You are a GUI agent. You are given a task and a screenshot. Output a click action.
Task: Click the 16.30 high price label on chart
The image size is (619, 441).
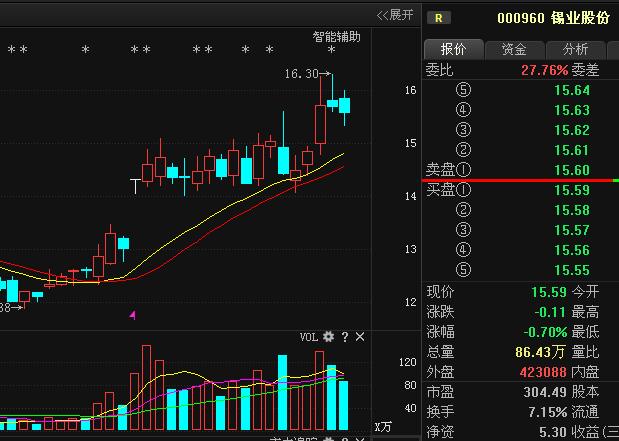click(302, 74)
